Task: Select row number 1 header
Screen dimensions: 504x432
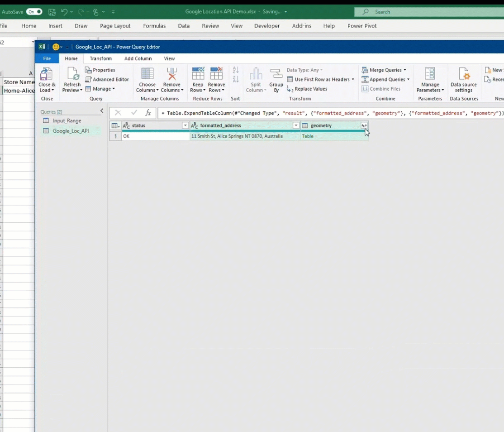Action: pyautogui.click(x=115, y=136)
